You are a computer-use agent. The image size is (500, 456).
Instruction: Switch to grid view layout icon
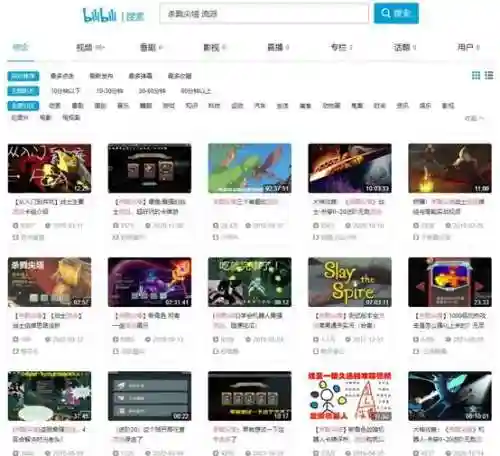coord(476,75)
